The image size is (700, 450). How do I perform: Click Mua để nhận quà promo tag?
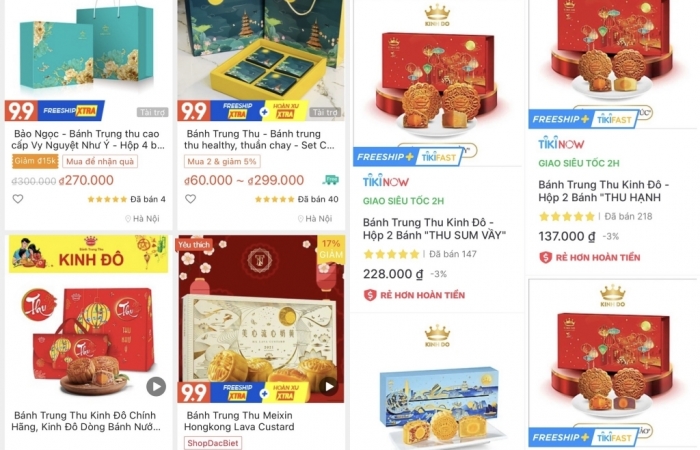point(100,162)
